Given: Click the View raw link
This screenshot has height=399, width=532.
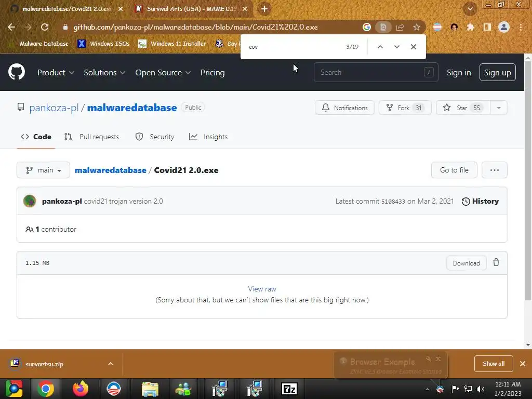Looking at the screenshot, I should click(262, 289).
